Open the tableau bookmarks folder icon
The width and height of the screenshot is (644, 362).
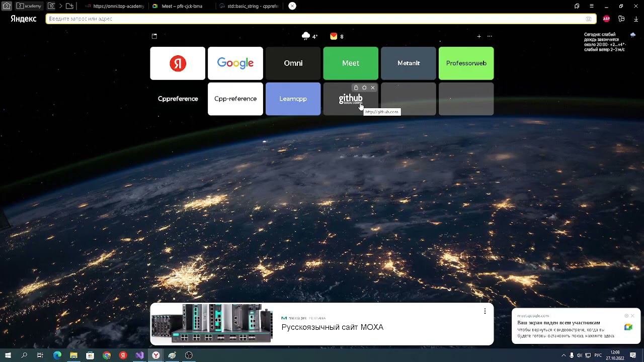pos(154,36)
